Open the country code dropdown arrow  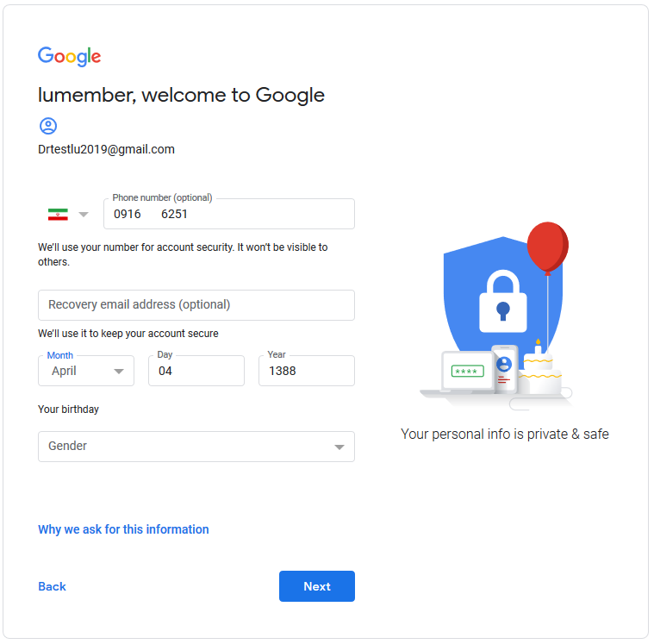84,215
